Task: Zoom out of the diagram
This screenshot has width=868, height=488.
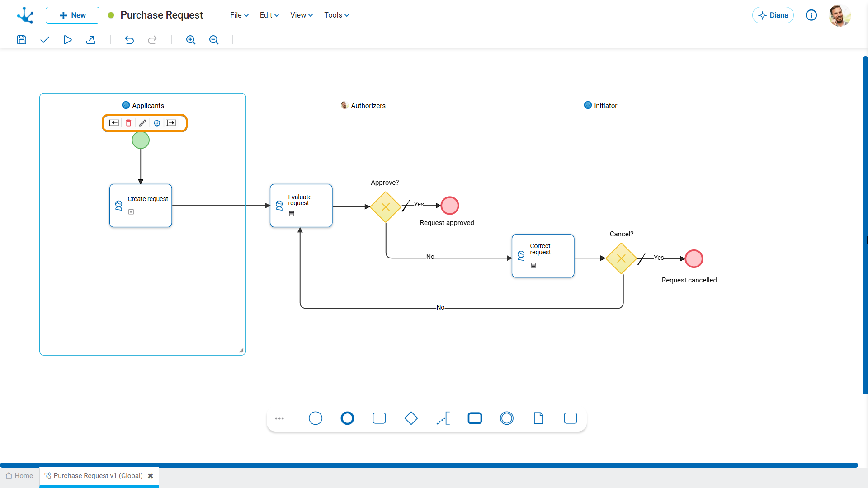Action: [x=213, y=40]
